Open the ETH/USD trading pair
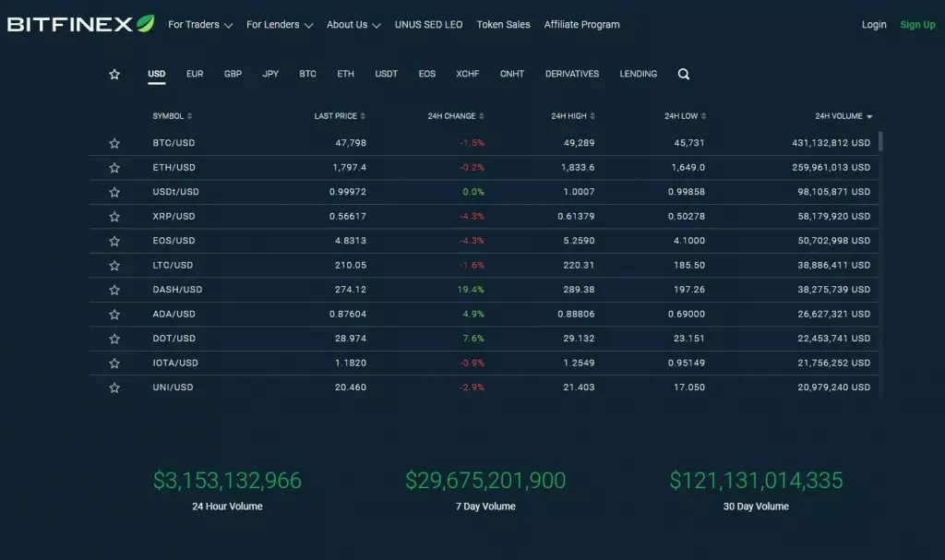This screenshot has height=560, width=945. pyautogui.click(x=173, y=168)
